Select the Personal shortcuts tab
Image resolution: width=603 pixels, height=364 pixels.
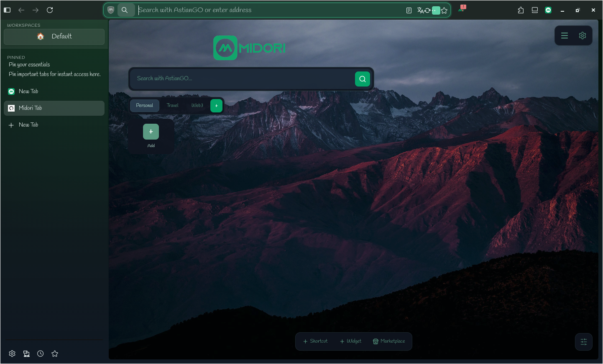point(145,105)
